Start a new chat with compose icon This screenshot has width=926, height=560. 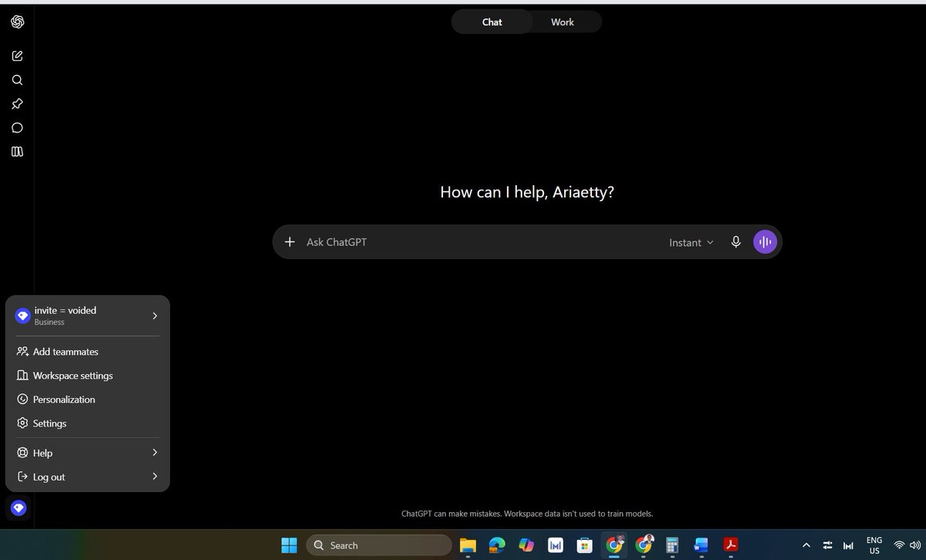(17, 56)
